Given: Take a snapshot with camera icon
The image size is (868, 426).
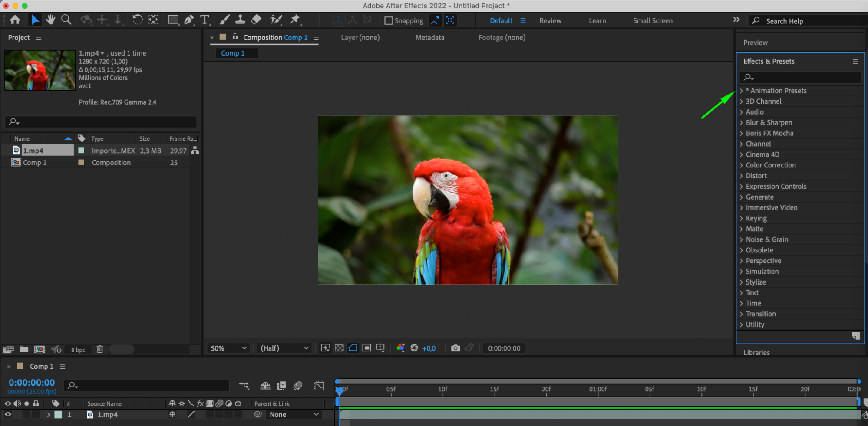Looking at the screenshot, I should (455, 348).
